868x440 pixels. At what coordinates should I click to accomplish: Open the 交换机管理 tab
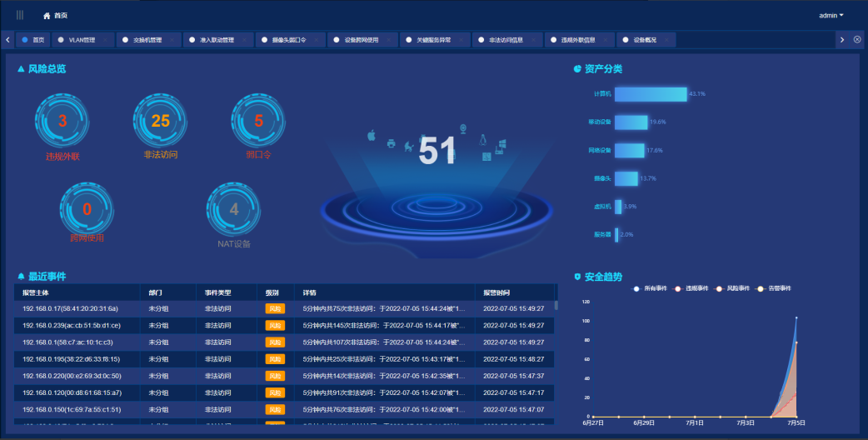(x=147, y=39)
